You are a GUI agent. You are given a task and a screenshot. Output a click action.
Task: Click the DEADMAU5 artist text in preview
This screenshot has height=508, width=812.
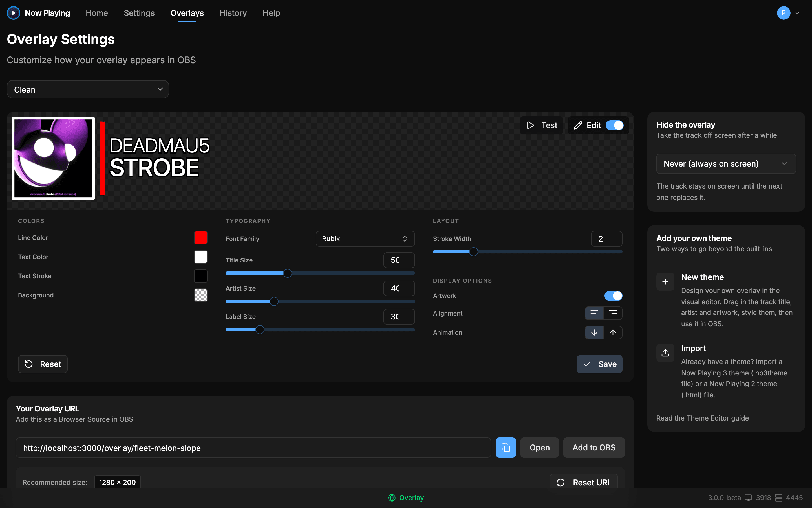click(x=159, y=146)
